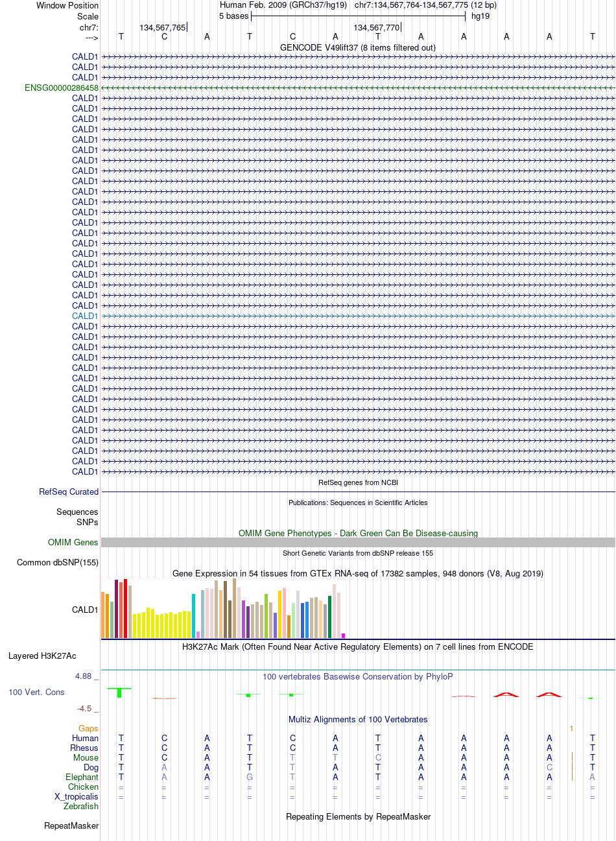The width and height of the screenshot is (616, 841).
Task: Click 'RefSeq genes from NCBI' title
Action: coord(358,483)
